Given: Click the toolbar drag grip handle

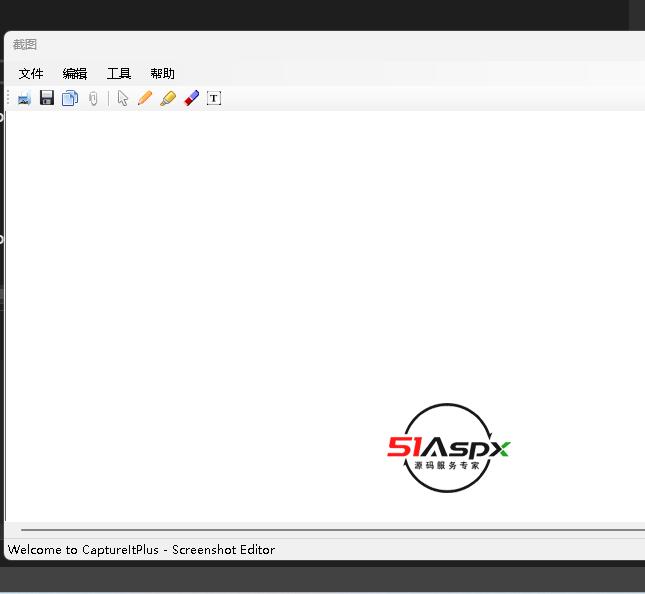Looking at the screenshot, I should point(8,98).
